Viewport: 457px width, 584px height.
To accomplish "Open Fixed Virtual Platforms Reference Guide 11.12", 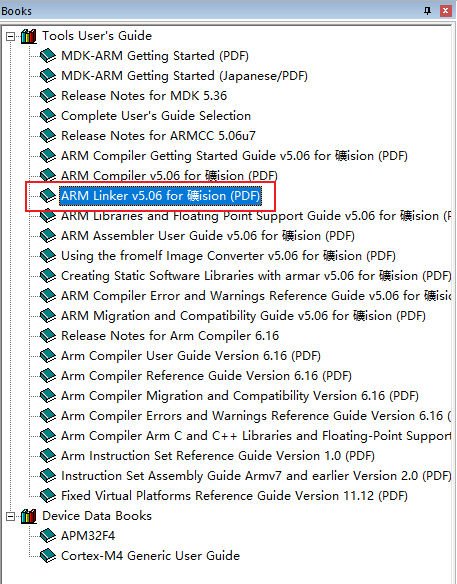I will (234, 496).
